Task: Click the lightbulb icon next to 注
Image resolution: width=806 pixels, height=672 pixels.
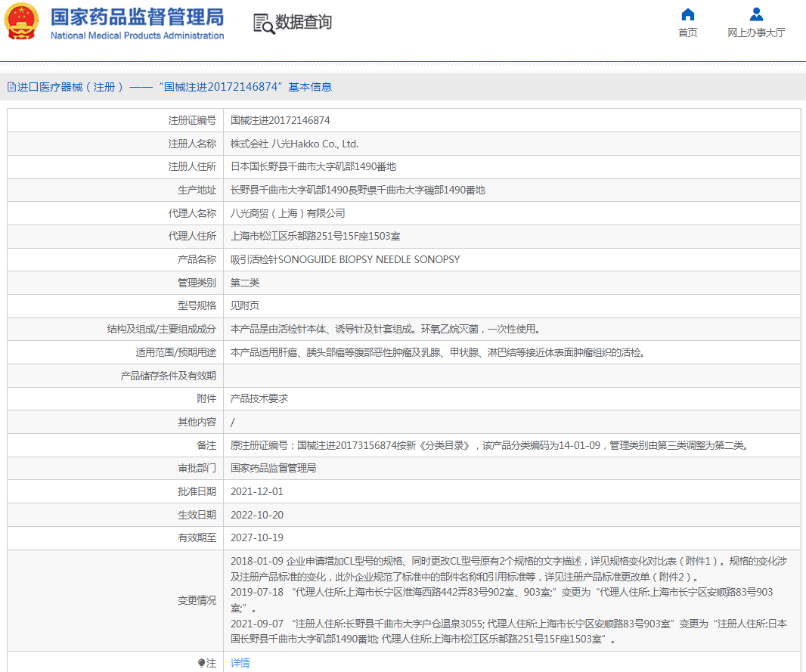Action: click(201, 663)
